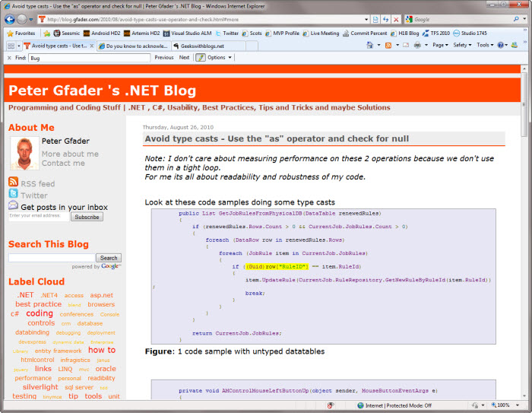Click the Favorites star icon
The width and height of the screenshot is (532, 413).
[10, 33]
